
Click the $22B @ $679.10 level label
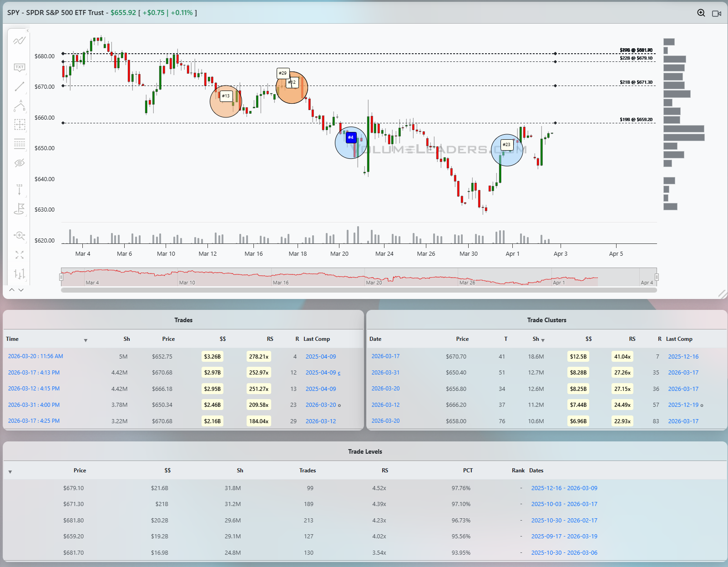pos(636,58)
